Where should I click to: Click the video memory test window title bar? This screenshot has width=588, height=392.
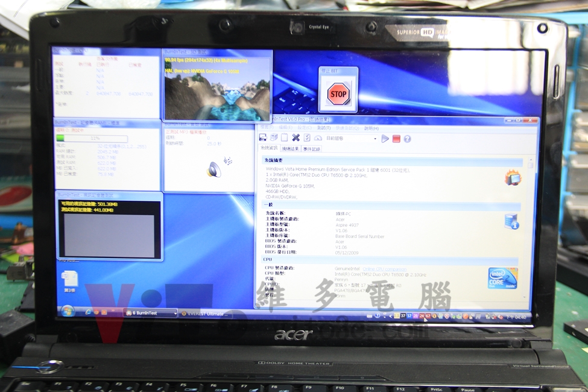pyautogui.click(x=109, y=195)
